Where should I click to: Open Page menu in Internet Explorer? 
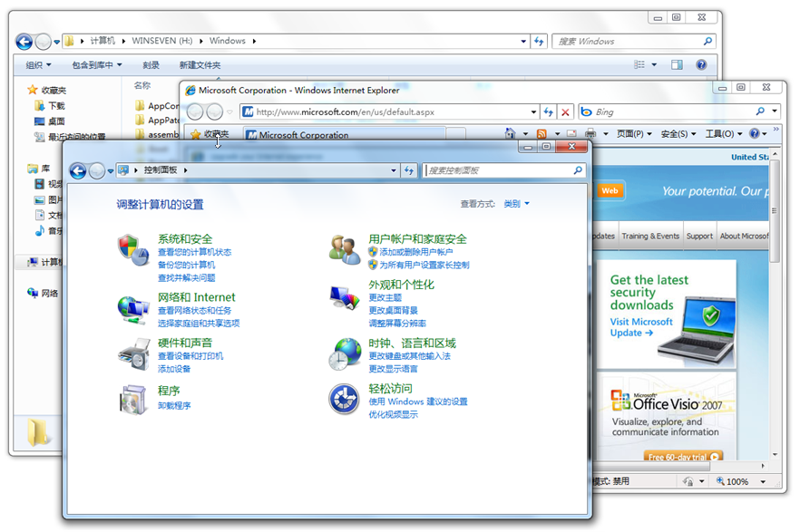(634, 133)
